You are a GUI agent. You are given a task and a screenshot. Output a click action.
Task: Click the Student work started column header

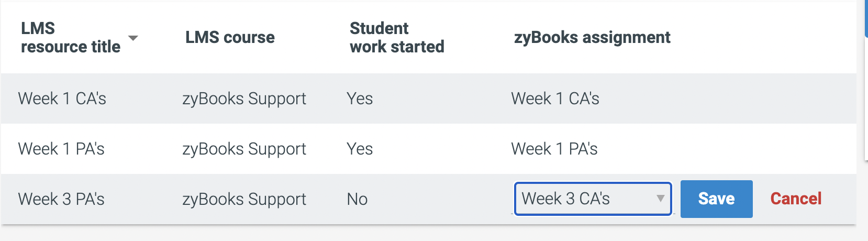click(397, 37)
